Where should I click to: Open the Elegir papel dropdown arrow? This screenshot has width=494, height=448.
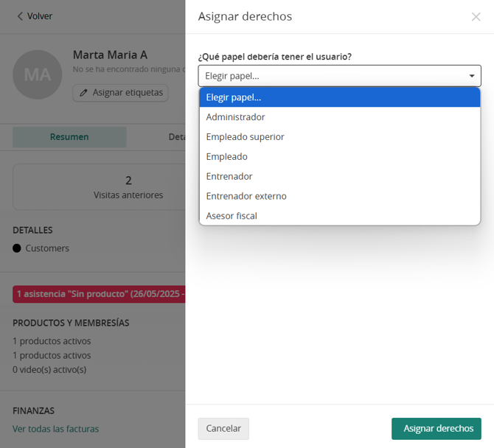472,76
